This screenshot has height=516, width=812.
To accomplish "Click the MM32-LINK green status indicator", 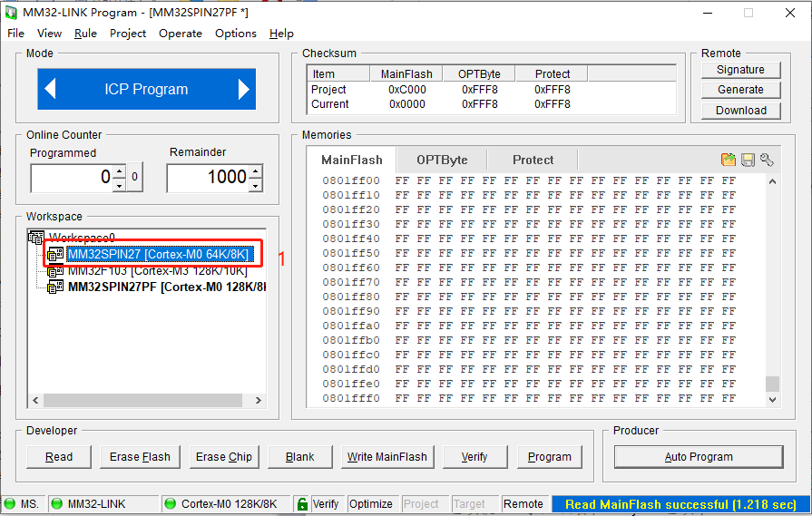I will pos(57,503).
